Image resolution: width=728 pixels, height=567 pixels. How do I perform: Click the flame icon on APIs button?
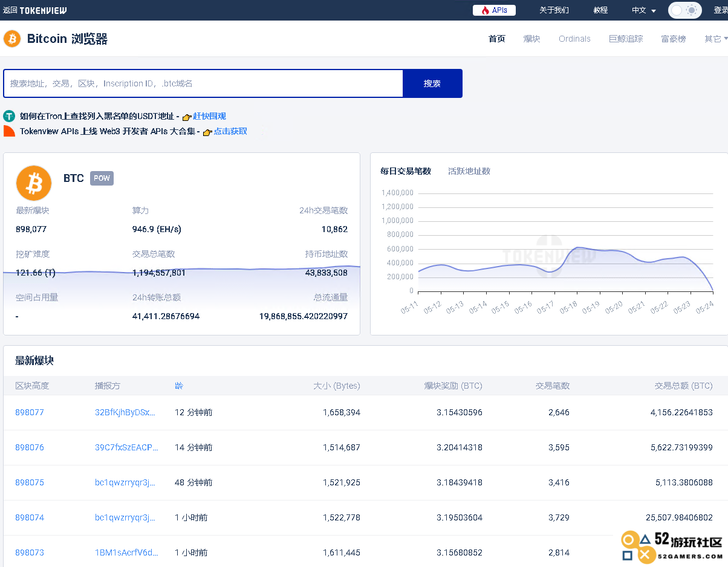pyautogui.click(x=485, y=10)
